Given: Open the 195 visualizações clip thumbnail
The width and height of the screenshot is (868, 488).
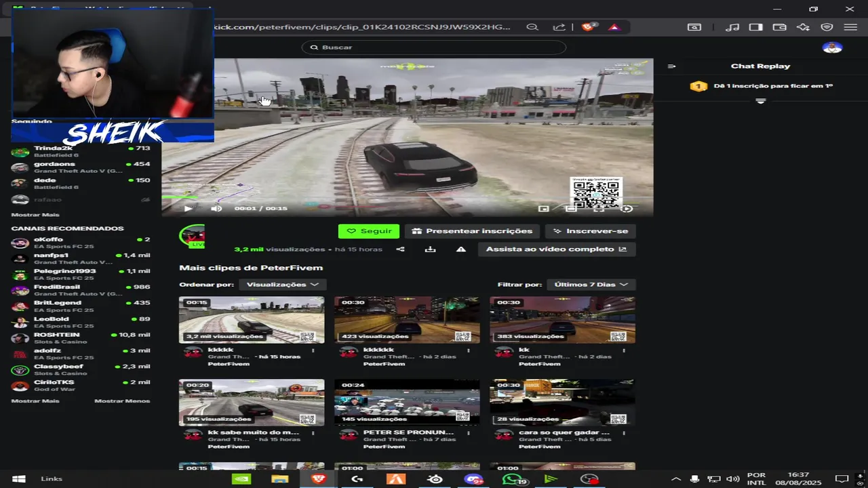Looking at the screenshot, I should [252, 403].
